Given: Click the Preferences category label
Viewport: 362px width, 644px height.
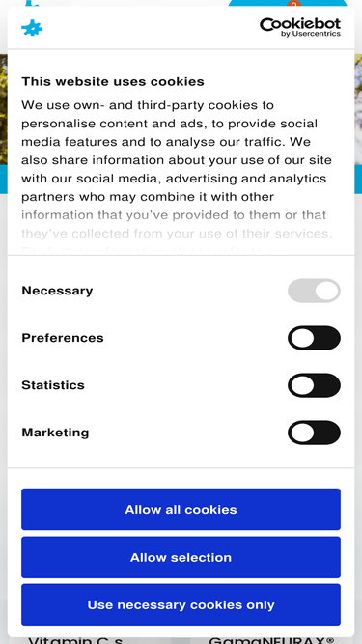Looking at the screenshot, I should pos(63,338).
